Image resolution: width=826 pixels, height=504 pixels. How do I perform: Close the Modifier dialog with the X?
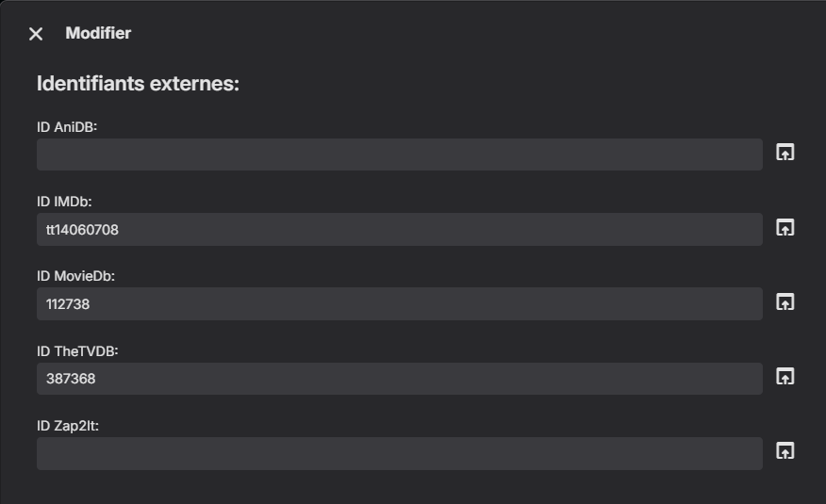(x=36, y=34)
